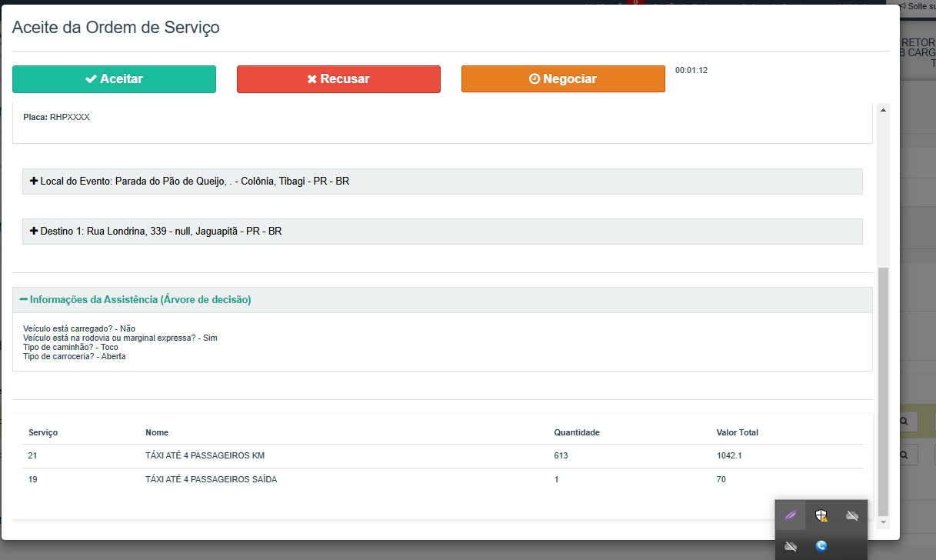Click the dialog's vertical scrollbar thumb

tap(883, 385)
